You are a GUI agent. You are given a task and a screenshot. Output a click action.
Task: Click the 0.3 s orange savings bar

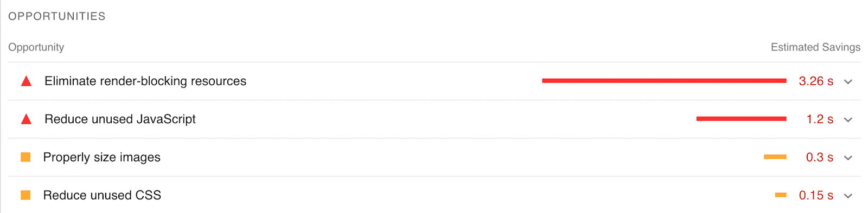coord(775,157)
